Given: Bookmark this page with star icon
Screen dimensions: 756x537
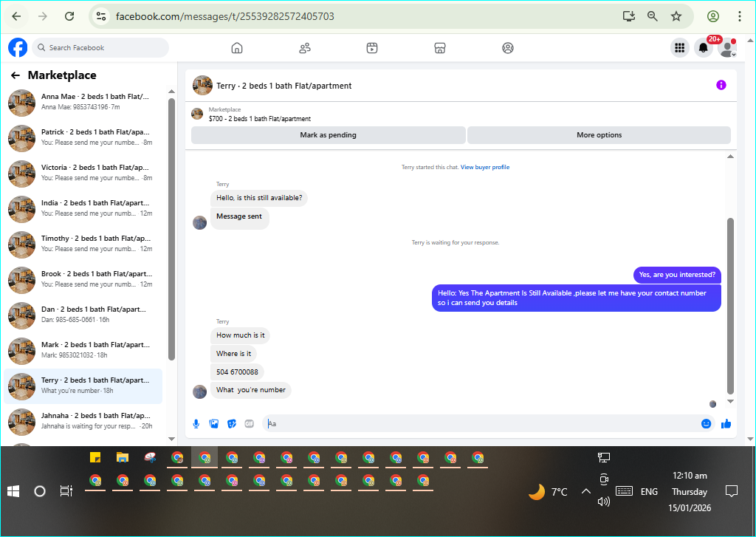Looking at the screenshot, I should point(676,16).
